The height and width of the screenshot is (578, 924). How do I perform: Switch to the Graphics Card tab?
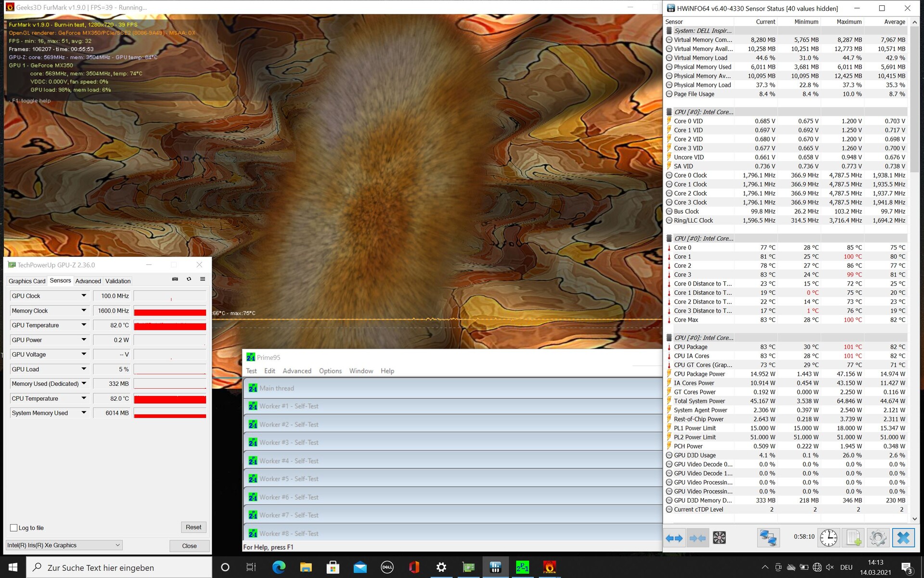pos(27,281)
